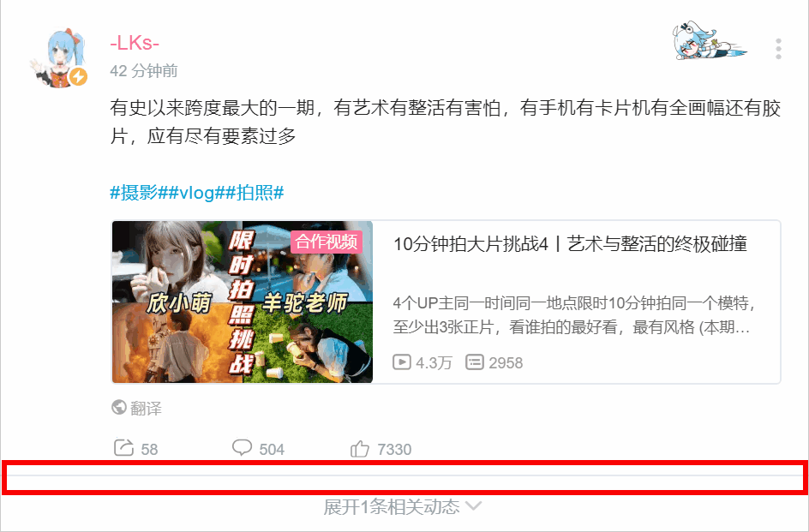Open the -LKs- user avatar

(58, 58)
